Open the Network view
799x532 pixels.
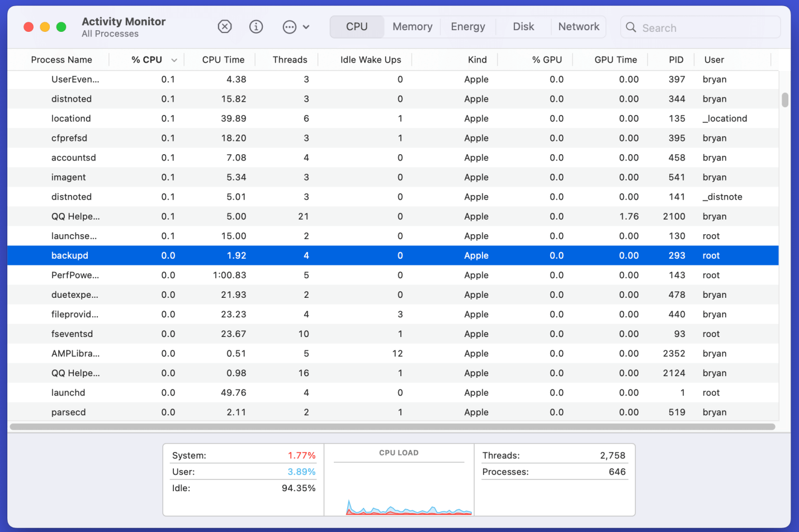(578, 26)
